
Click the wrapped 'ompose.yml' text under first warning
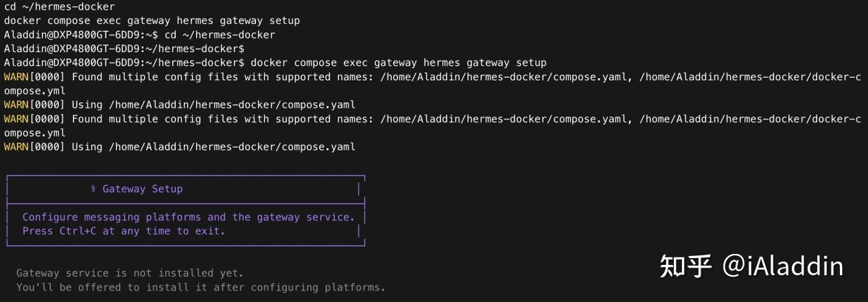pyautogui.click(x=34, y=91)
